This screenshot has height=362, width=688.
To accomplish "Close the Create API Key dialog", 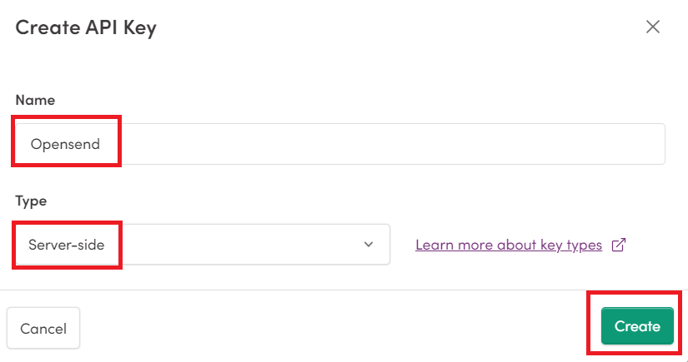I will point(652,27).
